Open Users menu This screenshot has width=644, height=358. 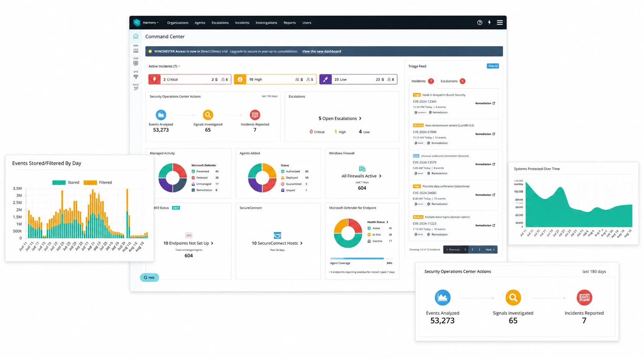coord(307,23)
